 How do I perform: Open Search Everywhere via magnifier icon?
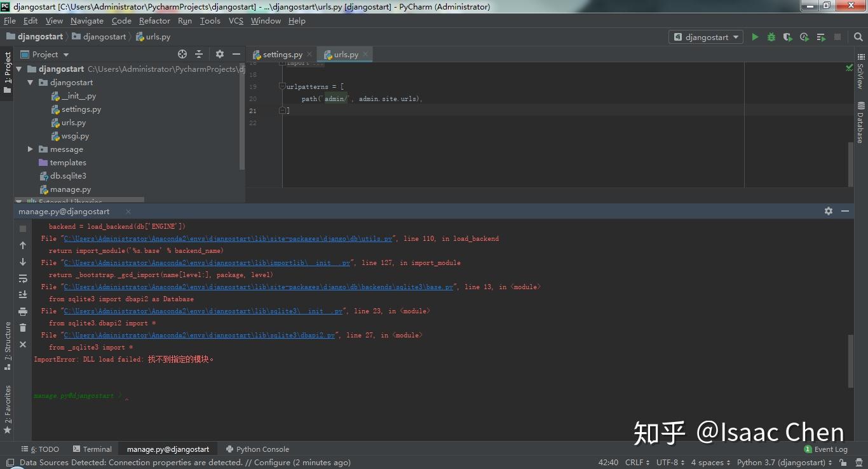tap(858, 37)
